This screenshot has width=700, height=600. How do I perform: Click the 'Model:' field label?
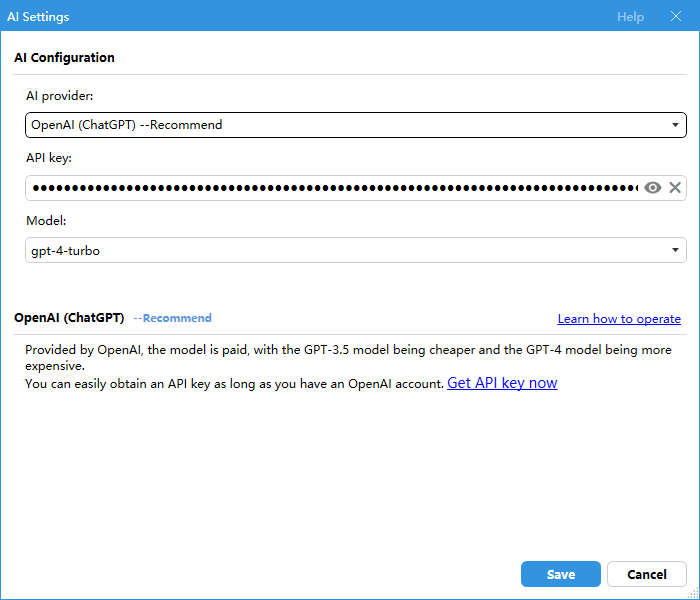point(45,220)
